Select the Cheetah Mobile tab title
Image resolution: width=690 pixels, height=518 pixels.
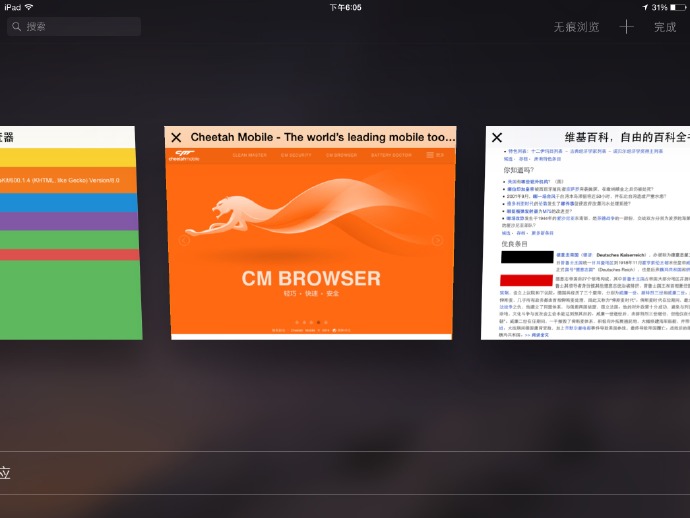[x=323, y=137]
